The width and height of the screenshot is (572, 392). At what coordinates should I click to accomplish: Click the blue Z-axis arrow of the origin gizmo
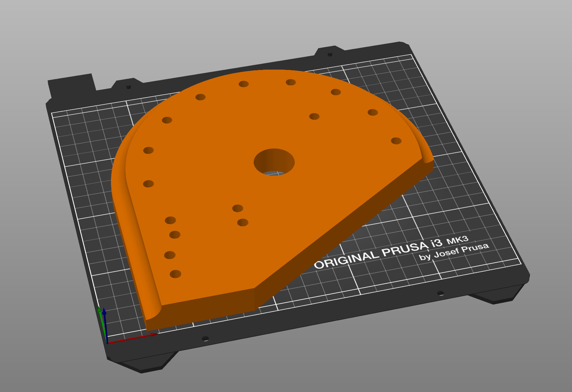tap(104, 313)
